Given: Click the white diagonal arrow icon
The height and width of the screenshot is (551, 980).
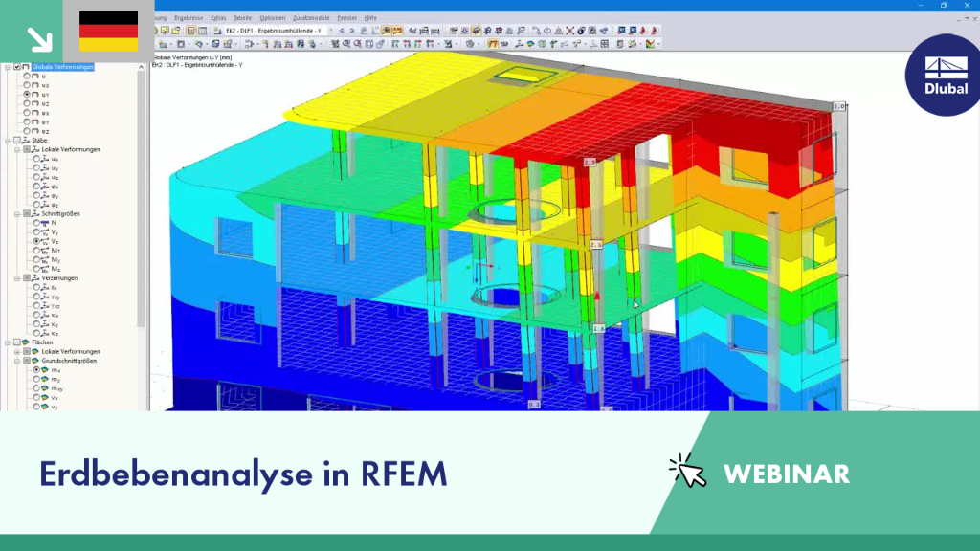Looking at the screenshot, I should 39,39.
